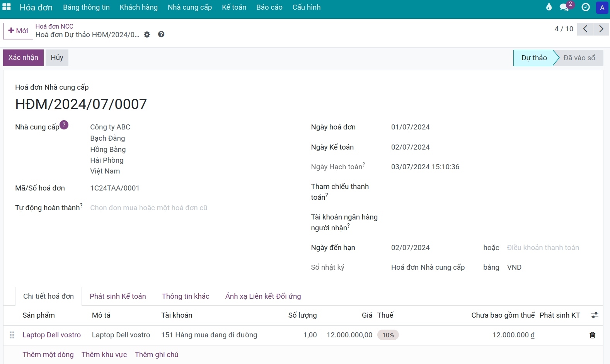This screenshot has height=364, width=610.
Task: Open the gear actions menu
Action: [147, 34]
